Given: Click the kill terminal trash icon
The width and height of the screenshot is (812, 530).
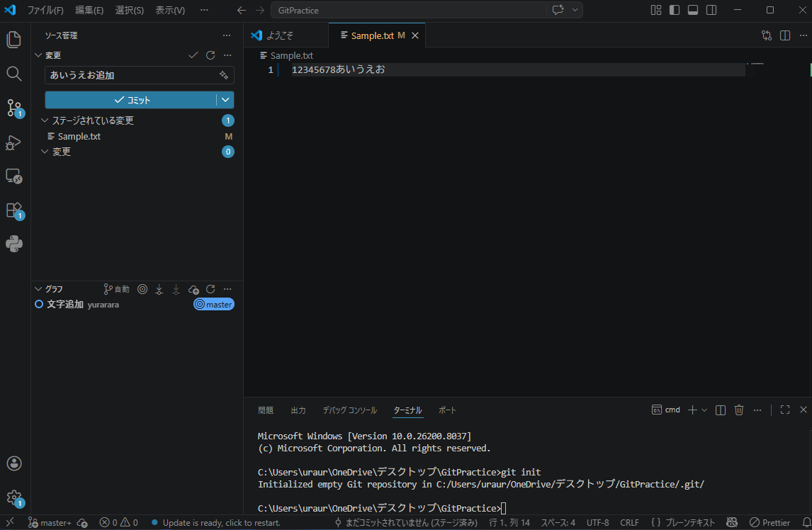Looking at the screenshot, I should pyautogui.click(x=739, y=410).
